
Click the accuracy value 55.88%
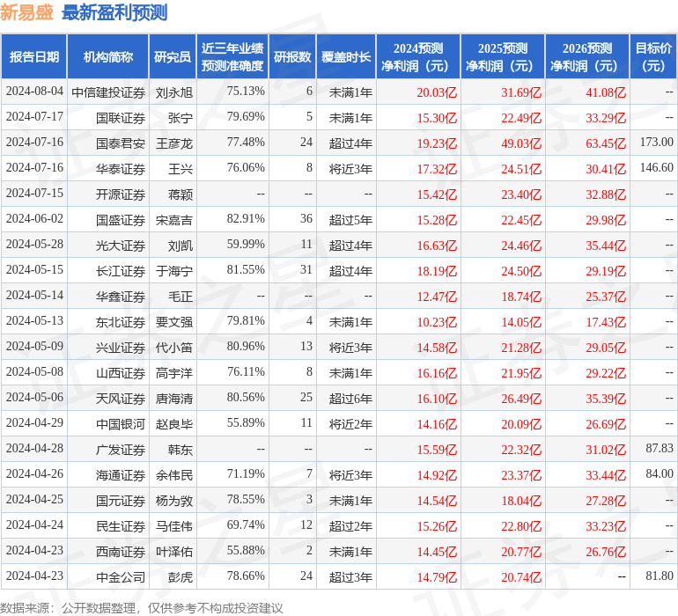click(x=246, y=550)
